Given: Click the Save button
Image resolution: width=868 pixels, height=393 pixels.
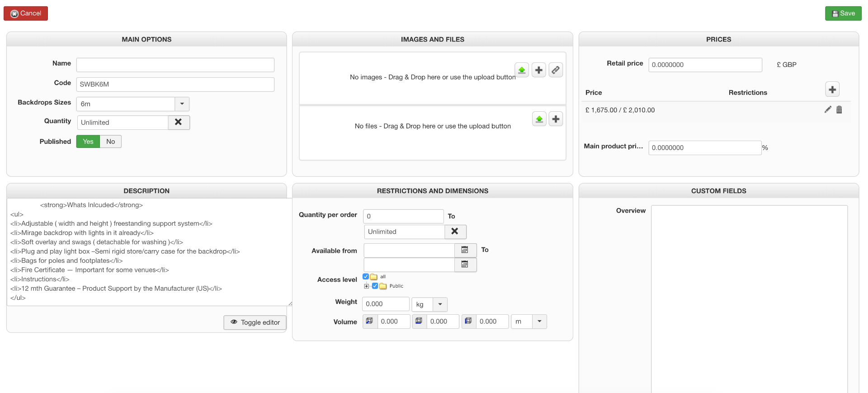Looking at the screenshot, I should pyautogui.click(x=843, y=14).
